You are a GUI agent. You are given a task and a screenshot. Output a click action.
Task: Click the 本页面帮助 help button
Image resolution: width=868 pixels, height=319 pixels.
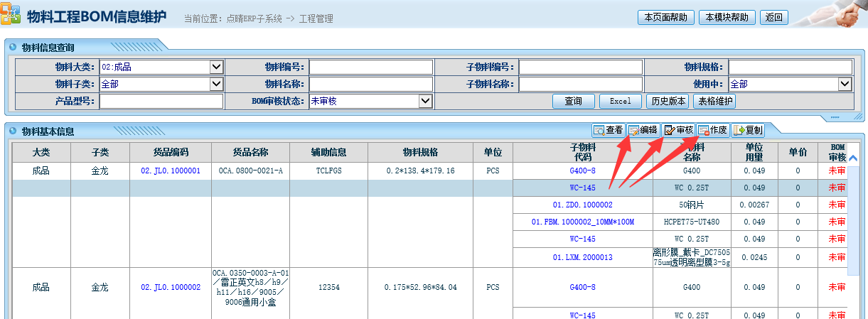[665, 18]
